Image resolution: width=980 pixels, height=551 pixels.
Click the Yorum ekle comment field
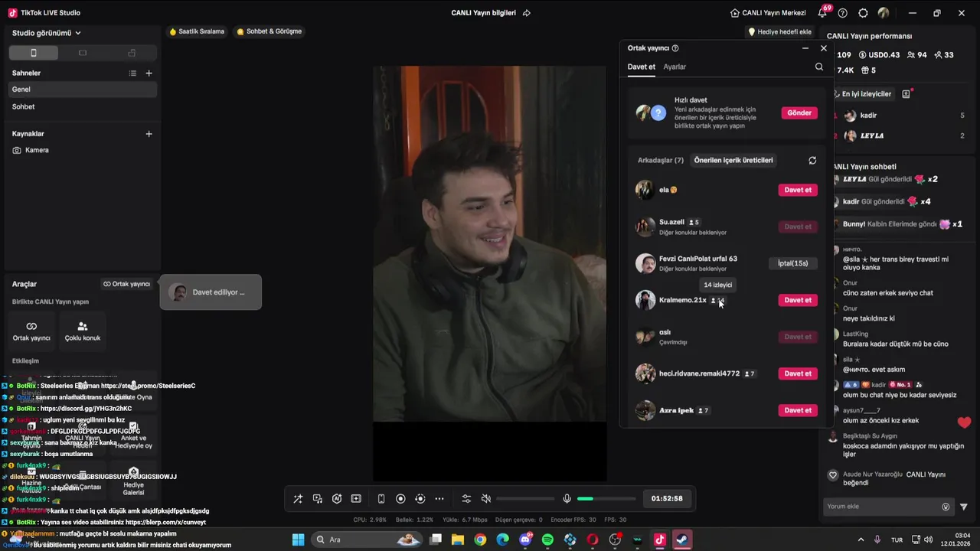(882, 507)
